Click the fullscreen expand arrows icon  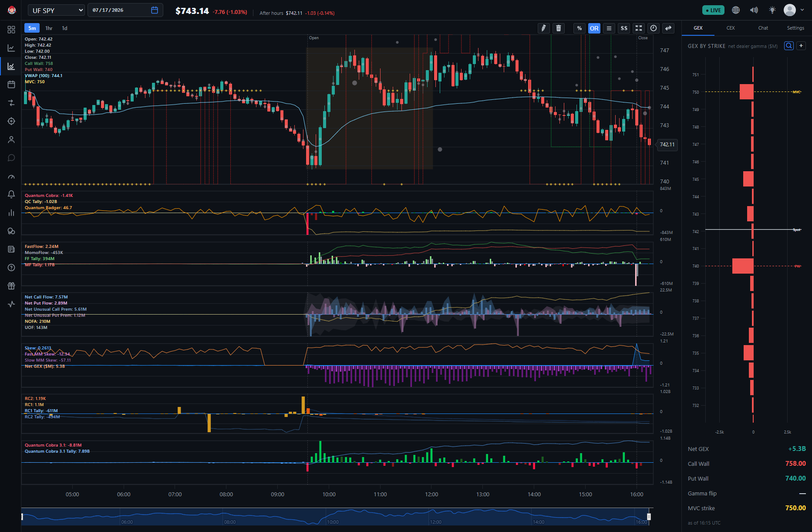[x=639, y=28]
